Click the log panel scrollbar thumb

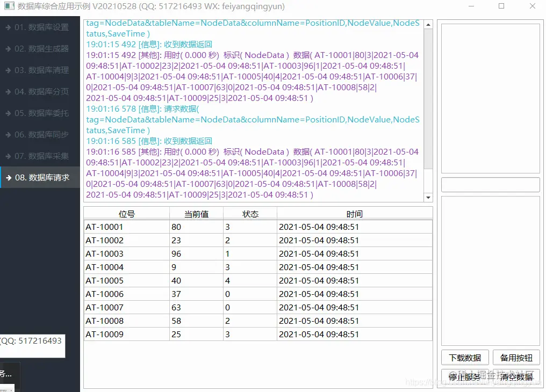[428, 99]
